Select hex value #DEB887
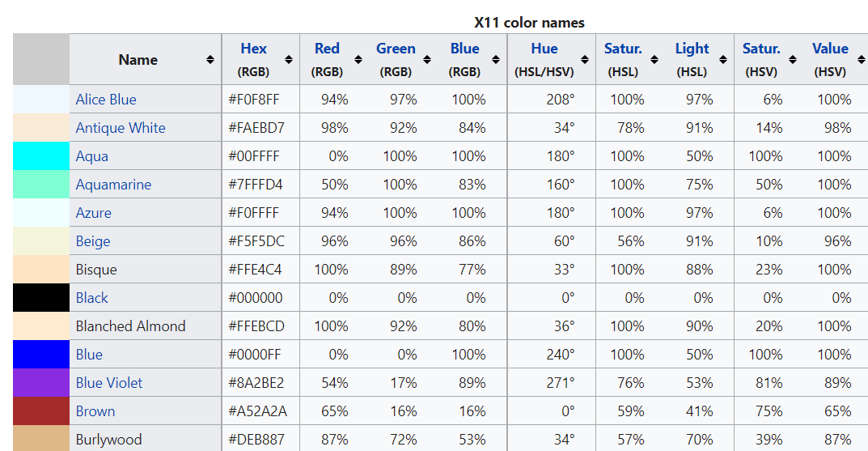 (x=256, y=440)
